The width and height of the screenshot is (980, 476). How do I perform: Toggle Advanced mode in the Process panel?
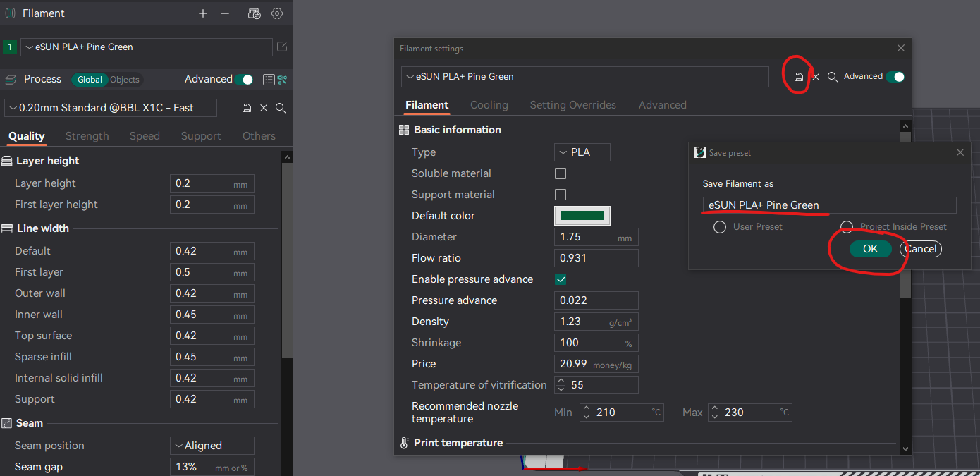click(x=245, y=80)
